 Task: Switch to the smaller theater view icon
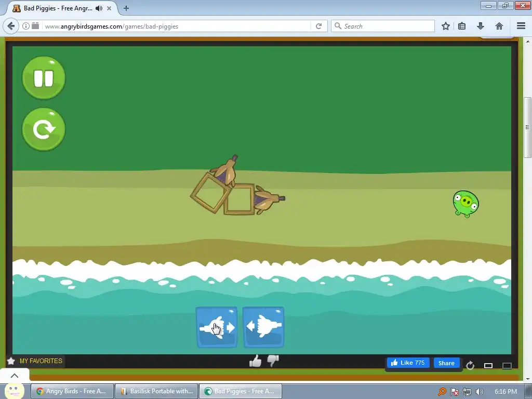tap(488, 365)
